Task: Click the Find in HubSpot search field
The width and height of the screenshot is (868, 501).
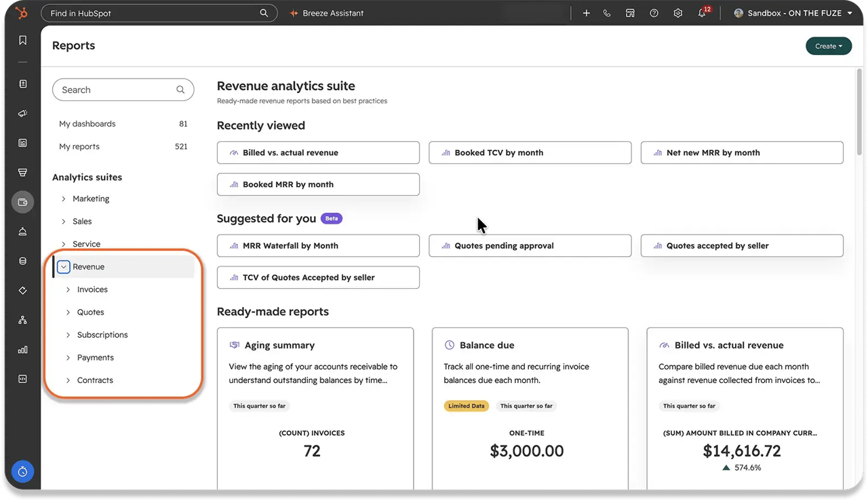Action: click(159, 13)
